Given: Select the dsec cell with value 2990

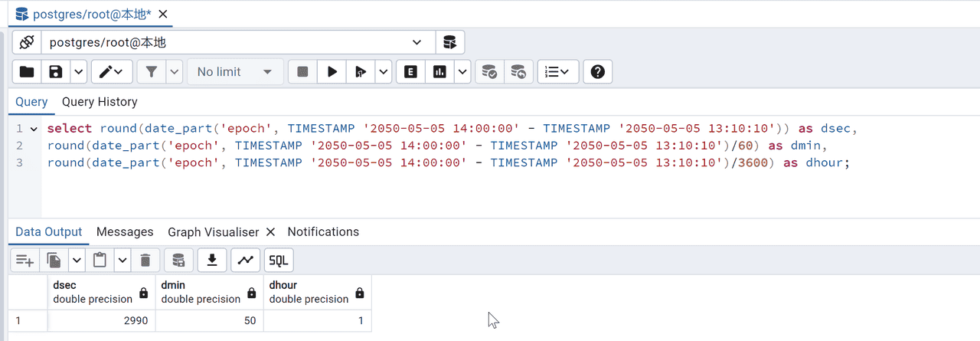Looking at the screenshot, I should click(102, 320).
